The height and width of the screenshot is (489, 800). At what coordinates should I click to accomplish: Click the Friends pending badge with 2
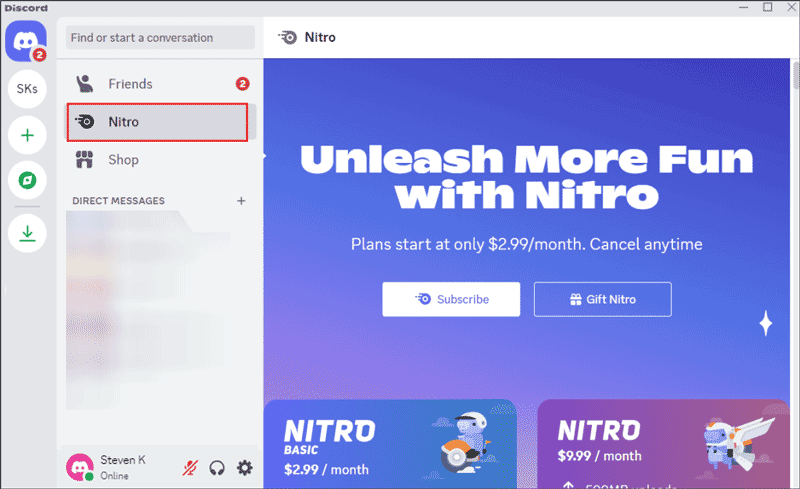pos(242,84)
